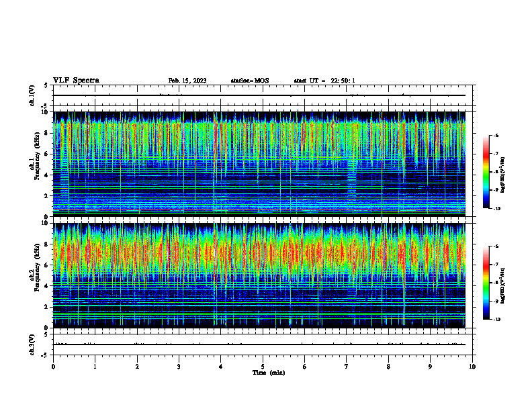Click the "VLF Spectra" title text
532x411 pixels.
pos(76,81)
